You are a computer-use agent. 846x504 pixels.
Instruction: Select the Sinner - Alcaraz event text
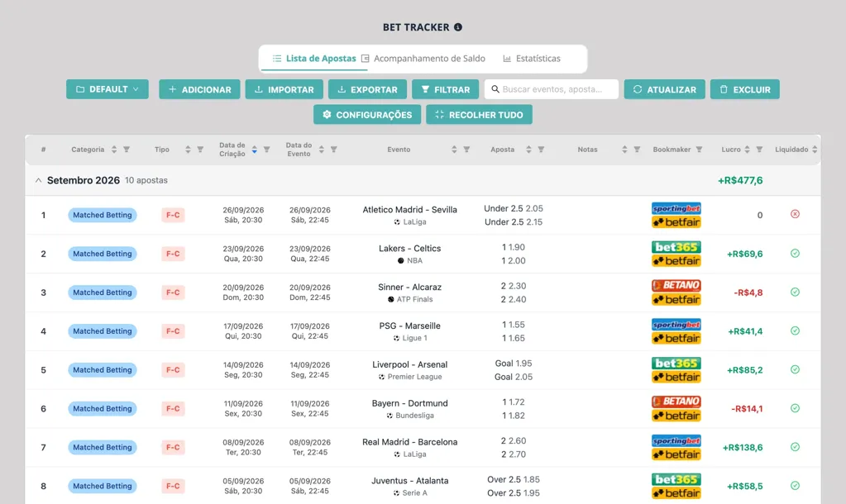(x=410, y=287)
